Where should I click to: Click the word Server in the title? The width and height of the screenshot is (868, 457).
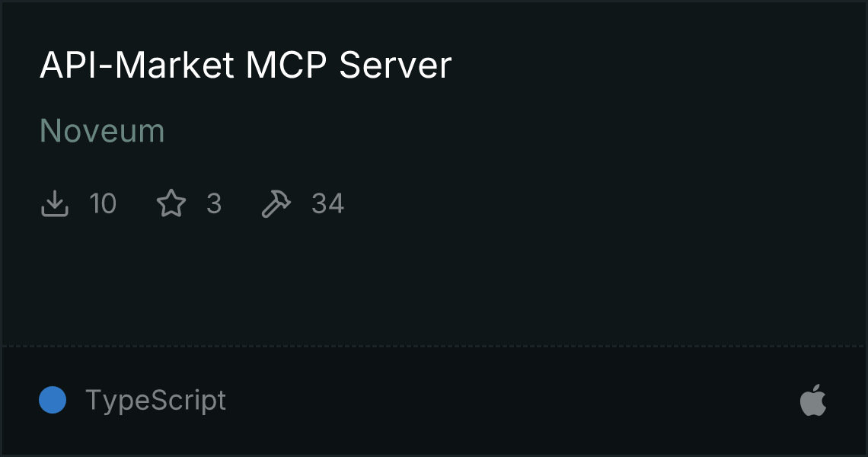(395, 65)
